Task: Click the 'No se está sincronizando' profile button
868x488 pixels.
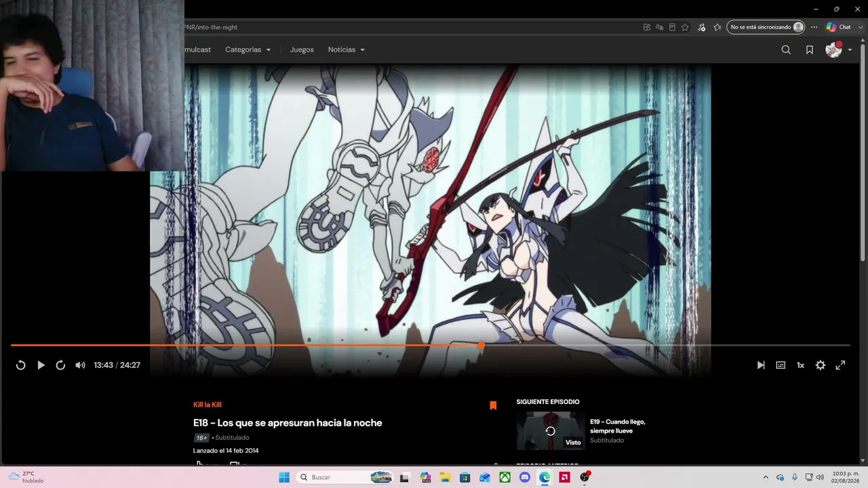Action: tap(766, 27)
